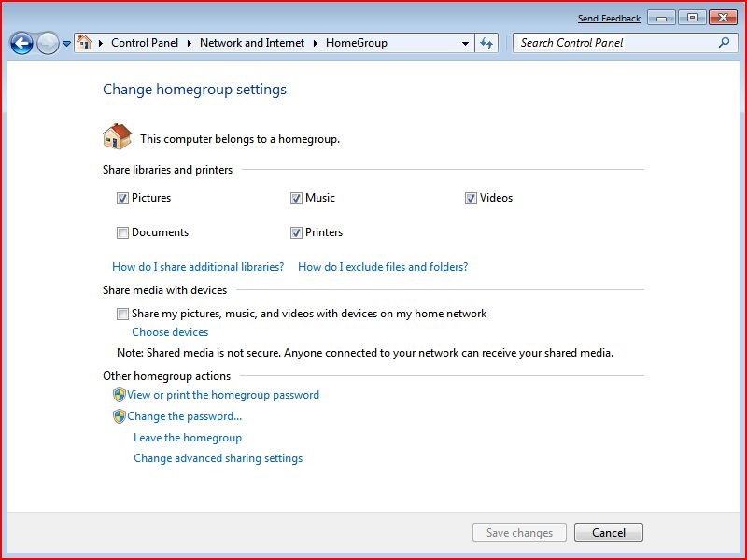The width and height of the screenshot is (747, 560).
Task: Click the Cancel button
Action: pos(609,532)
